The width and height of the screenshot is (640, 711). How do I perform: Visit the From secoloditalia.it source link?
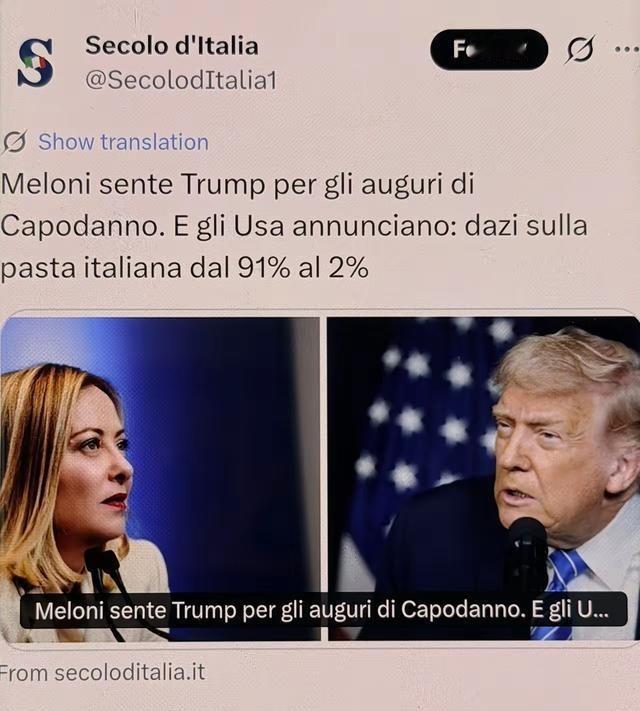pos(103,672)
